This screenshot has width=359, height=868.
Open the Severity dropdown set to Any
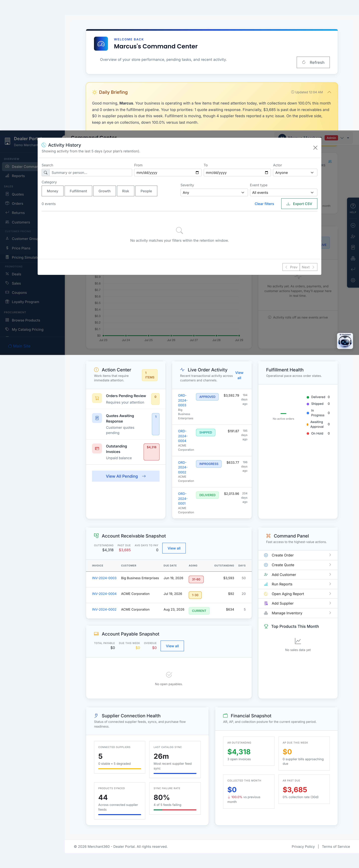(214, 192)
